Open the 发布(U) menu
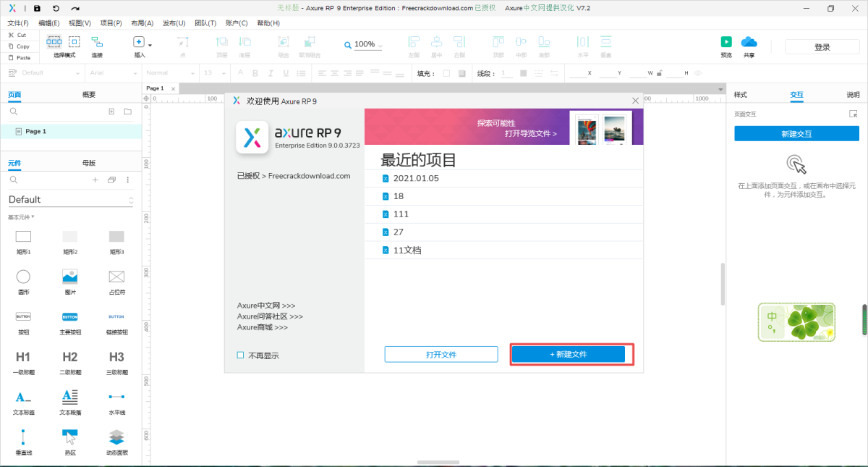 coord(173,23)
